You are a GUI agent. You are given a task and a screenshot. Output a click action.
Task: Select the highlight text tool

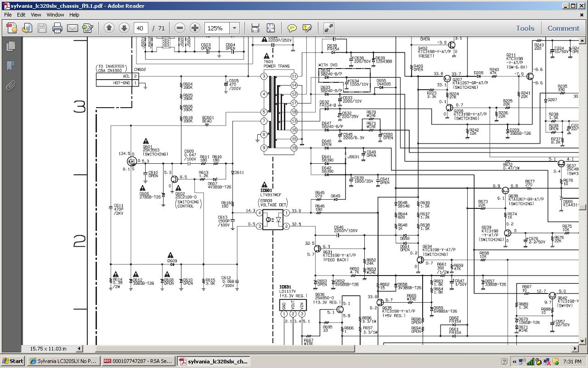pyautogui.click(x=307, y=28)
